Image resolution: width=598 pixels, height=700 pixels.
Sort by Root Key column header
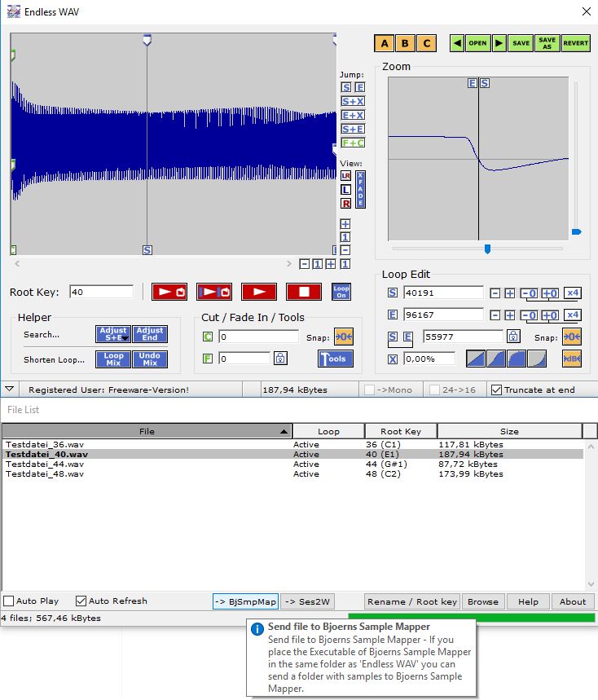pyautogui.click(x=401, y=431)
